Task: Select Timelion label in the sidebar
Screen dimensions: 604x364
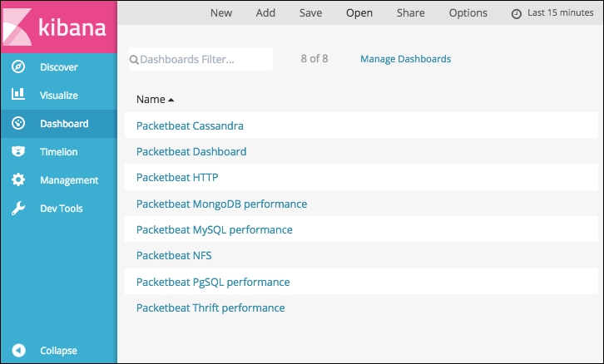Action: coord(59,152)
